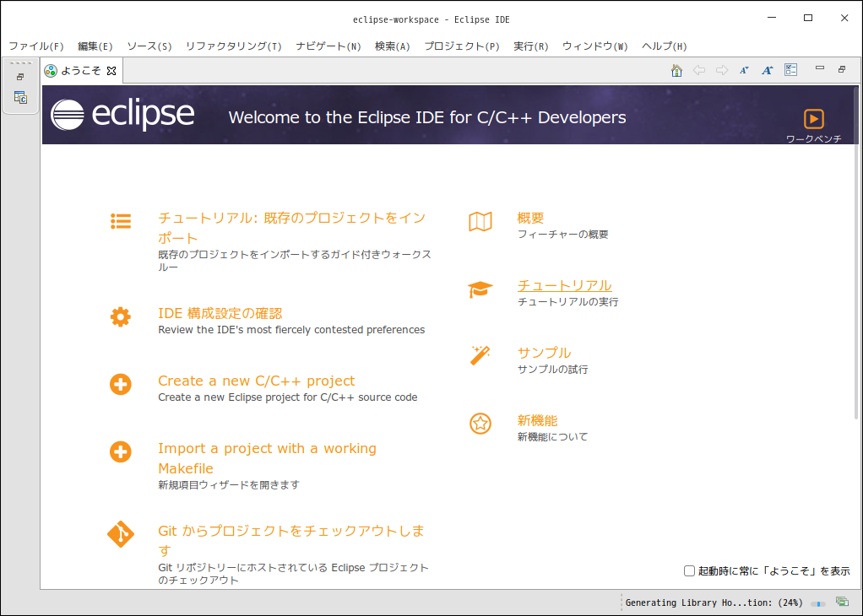
Task: Open the 検索(A) menu
Action: pos(393,46)
